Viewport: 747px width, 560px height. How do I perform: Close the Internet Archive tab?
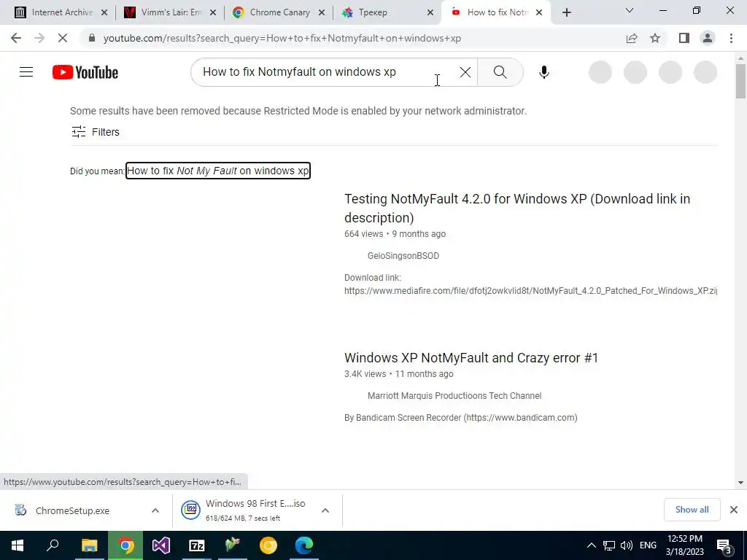[104, 13]
